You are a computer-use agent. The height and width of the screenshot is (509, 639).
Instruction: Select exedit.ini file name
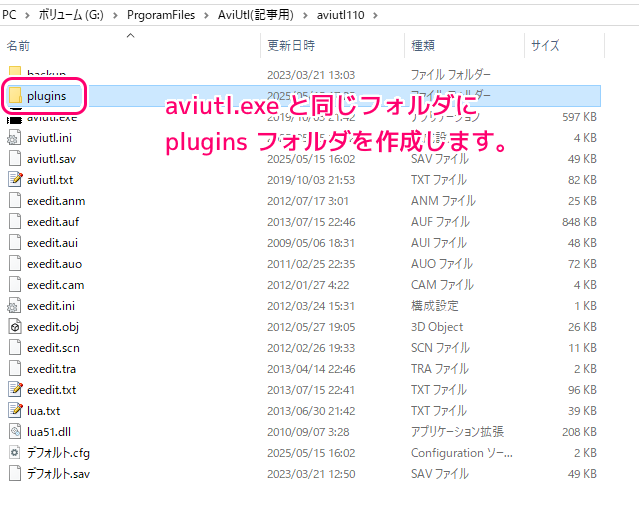51,306
